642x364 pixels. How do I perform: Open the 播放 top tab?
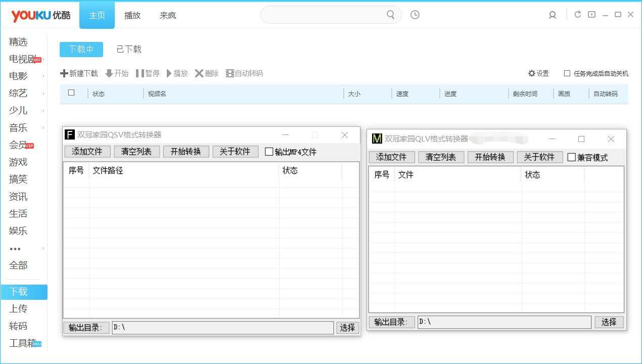[x=132, y=15]
